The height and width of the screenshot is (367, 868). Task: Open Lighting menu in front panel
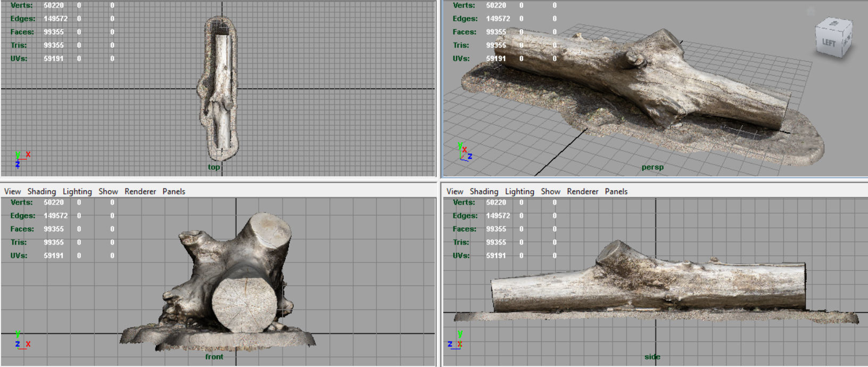click(x=77, y=191)
